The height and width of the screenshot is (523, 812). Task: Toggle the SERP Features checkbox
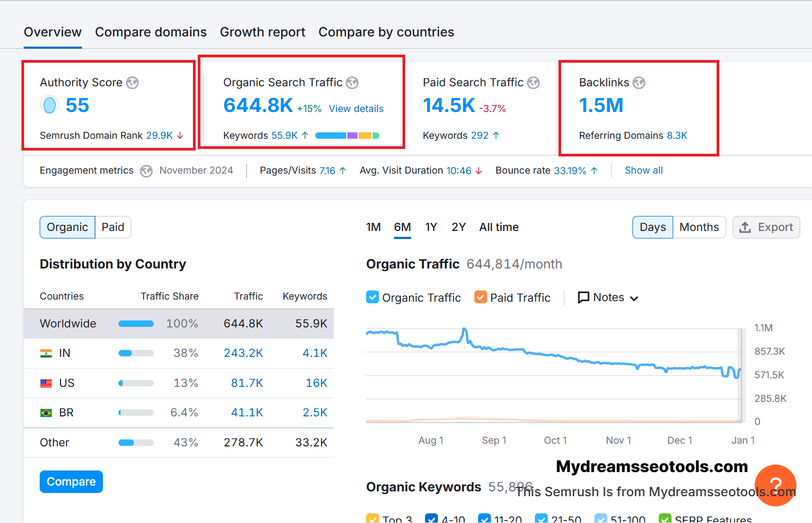tap(665, 519)
